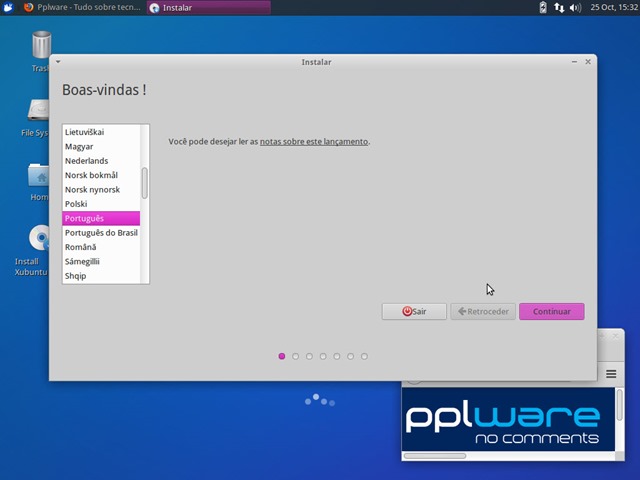
Task: Open the notas sobre este lançamento link
Action: (314, 142)
